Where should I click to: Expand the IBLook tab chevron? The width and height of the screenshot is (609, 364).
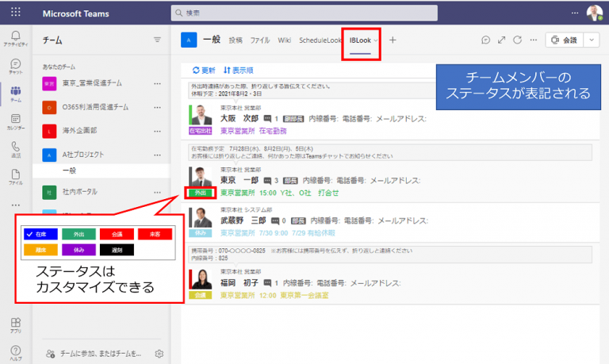(376, 40)
